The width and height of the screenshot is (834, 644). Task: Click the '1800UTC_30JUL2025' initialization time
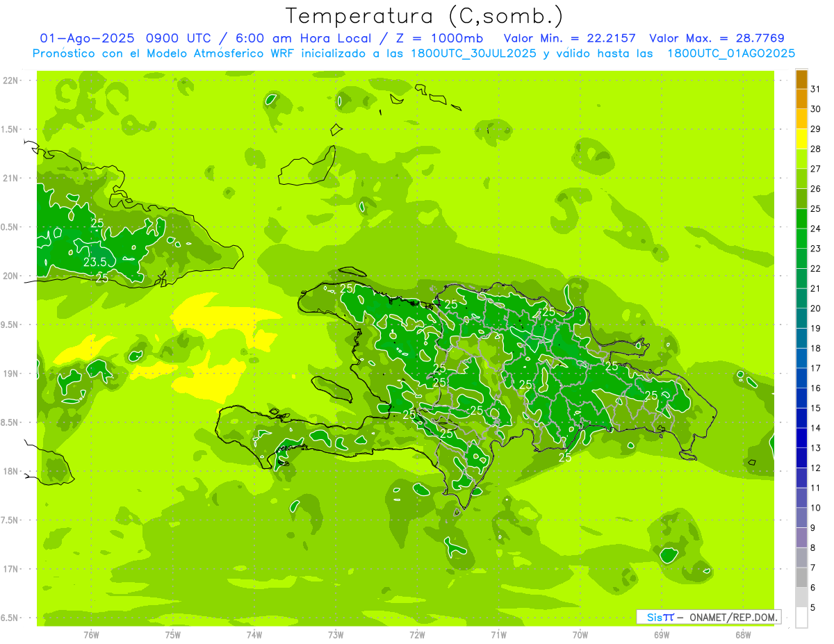click(473, 53)
